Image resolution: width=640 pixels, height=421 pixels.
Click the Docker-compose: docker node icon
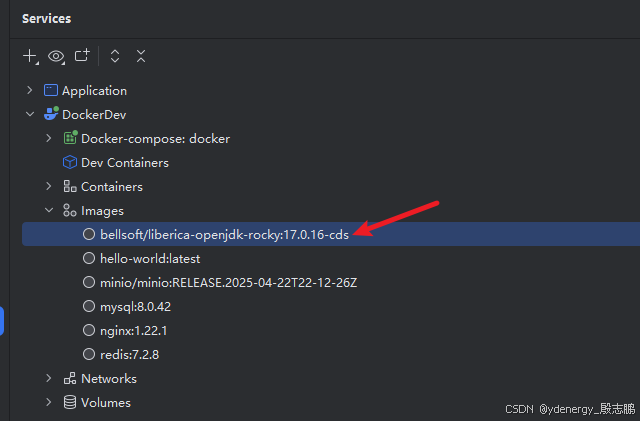coord(70,138)
